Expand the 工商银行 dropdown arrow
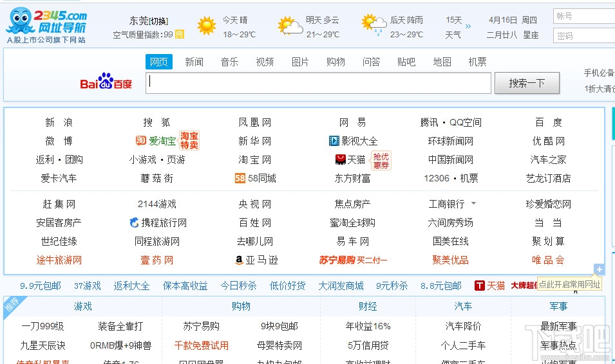 474,204
